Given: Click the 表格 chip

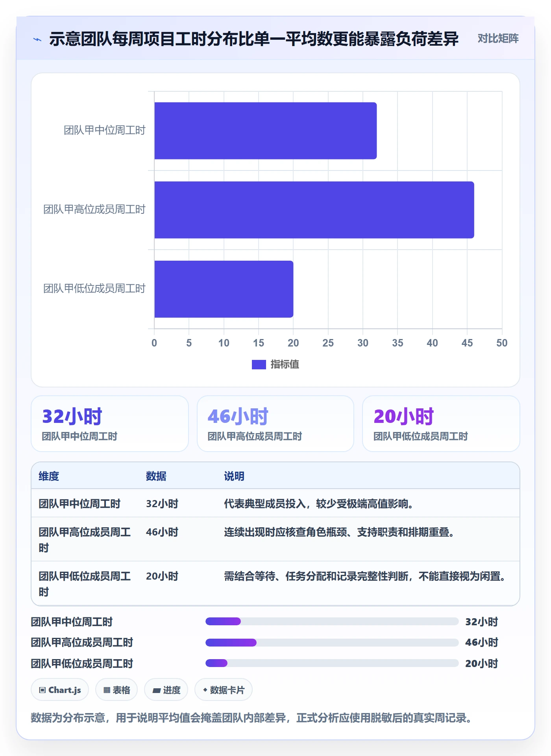Looking at the screenshot, I should 116,690.
